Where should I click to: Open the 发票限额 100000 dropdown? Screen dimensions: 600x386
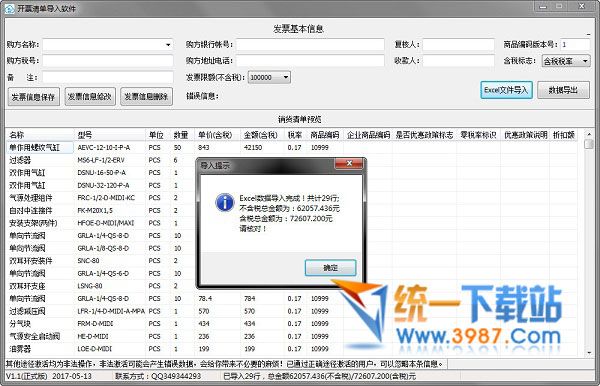point(285,78)
